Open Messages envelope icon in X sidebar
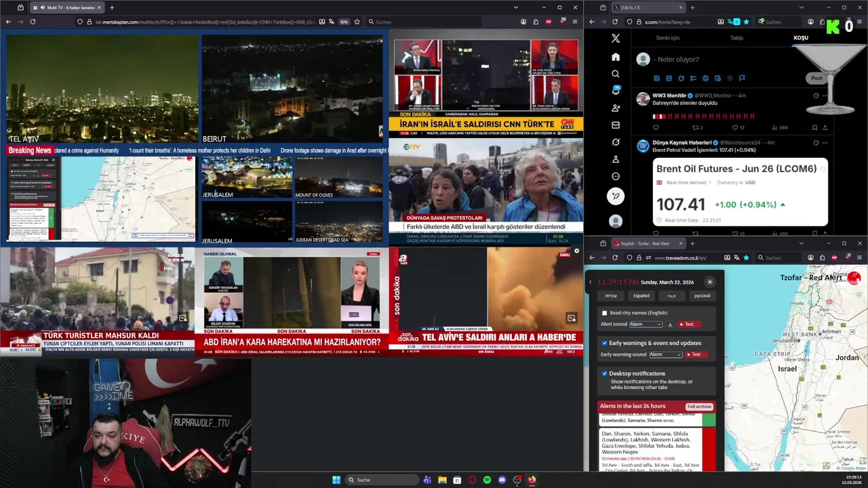The height and width of the screenshot is (488, 868). click(x=616, y=125)
